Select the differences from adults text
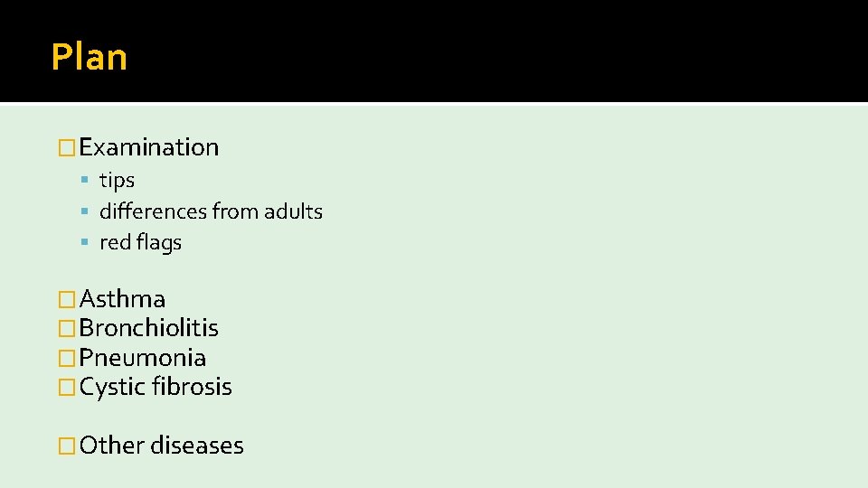 (x=211, y=211)
